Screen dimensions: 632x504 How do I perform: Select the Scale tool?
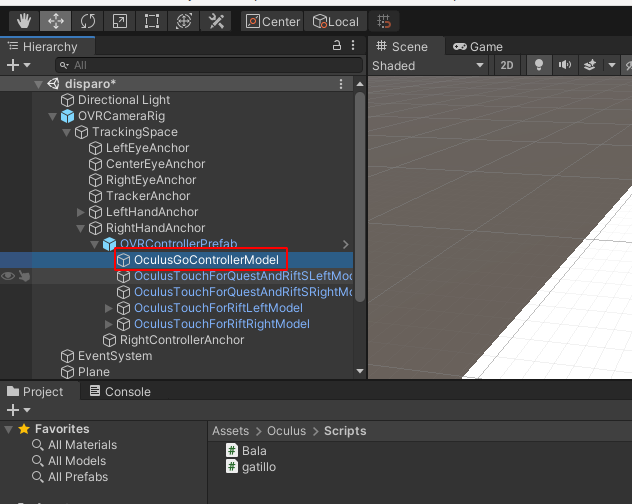(119, 21)
